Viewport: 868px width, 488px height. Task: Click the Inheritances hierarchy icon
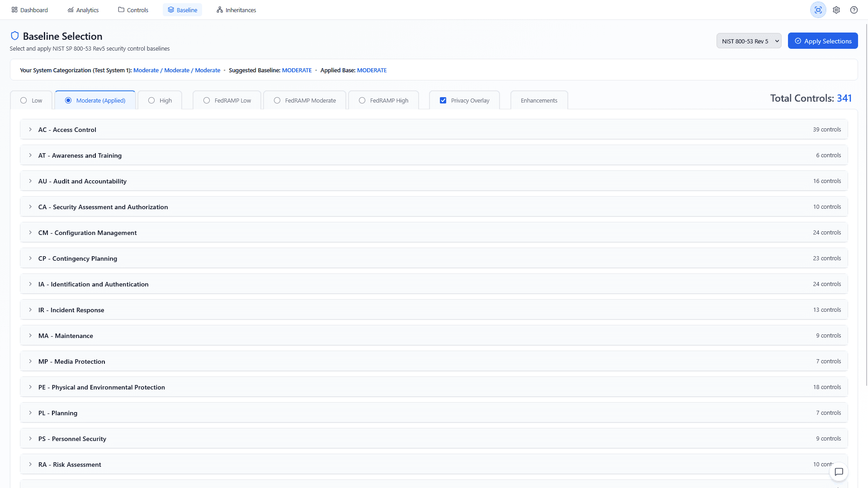pyautogui.click(x=220, y=10)
